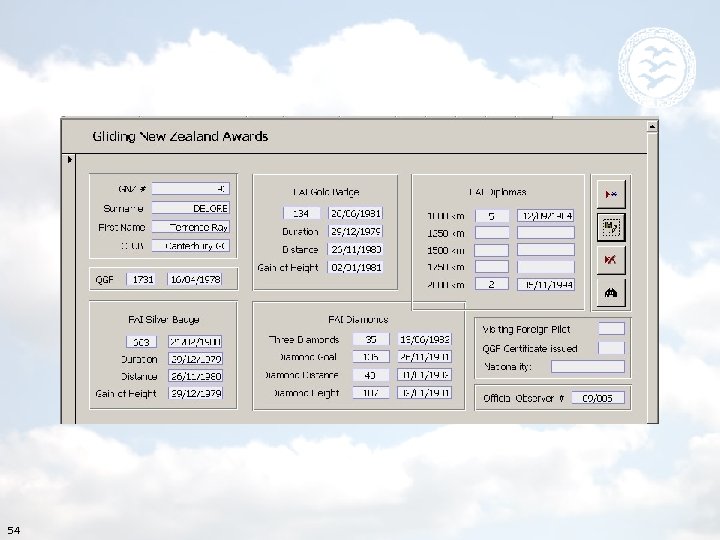Click the Silver Badge Gain of Height date
Image resolution: width=720 pixels, height=540 pixels.
(196, 393)
